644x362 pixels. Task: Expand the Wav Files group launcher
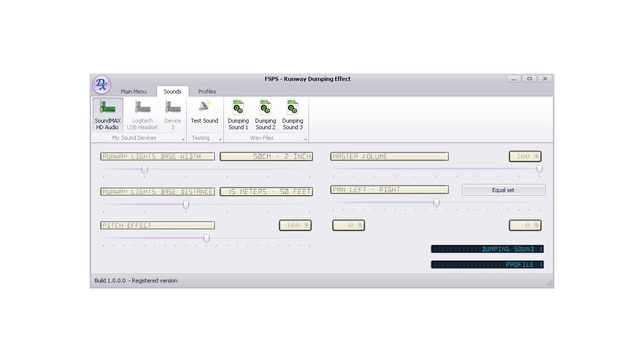point(305,139)
